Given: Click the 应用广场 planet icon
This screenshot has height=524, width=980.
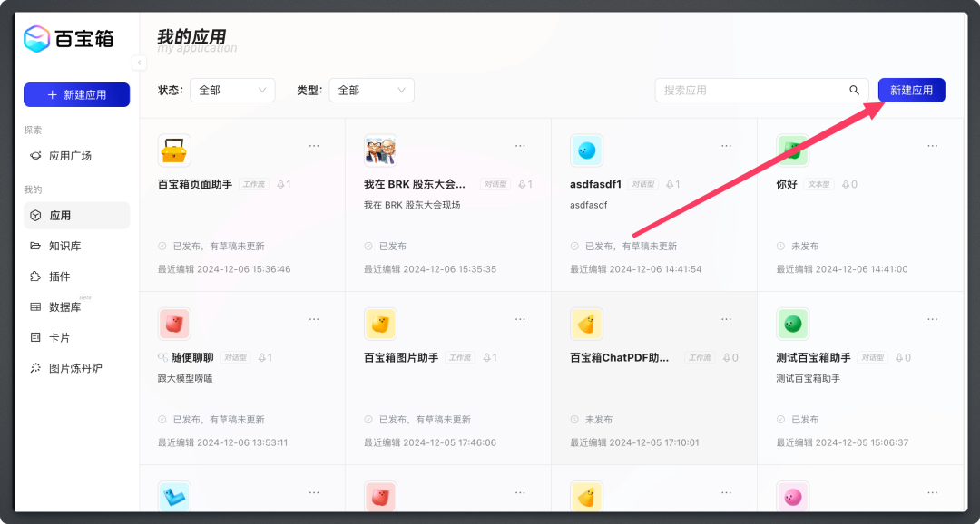Looking at the screenshot, I should [35, 156].
